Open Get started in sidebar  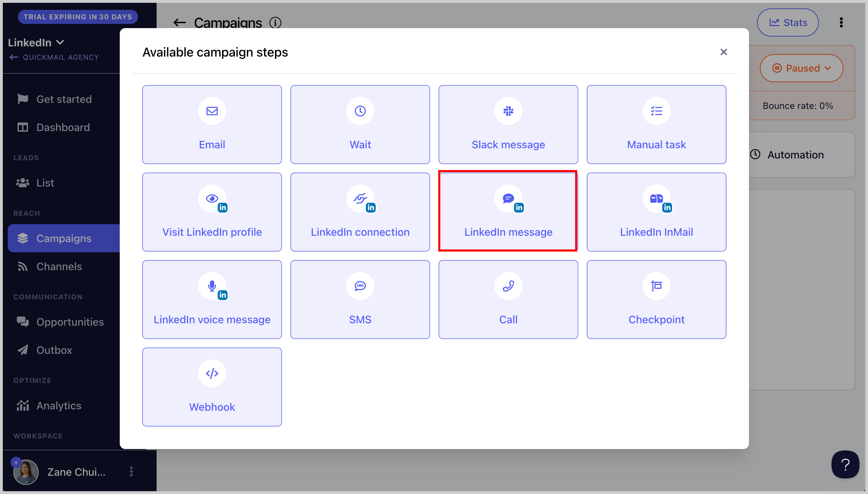(x=64, y=99)
